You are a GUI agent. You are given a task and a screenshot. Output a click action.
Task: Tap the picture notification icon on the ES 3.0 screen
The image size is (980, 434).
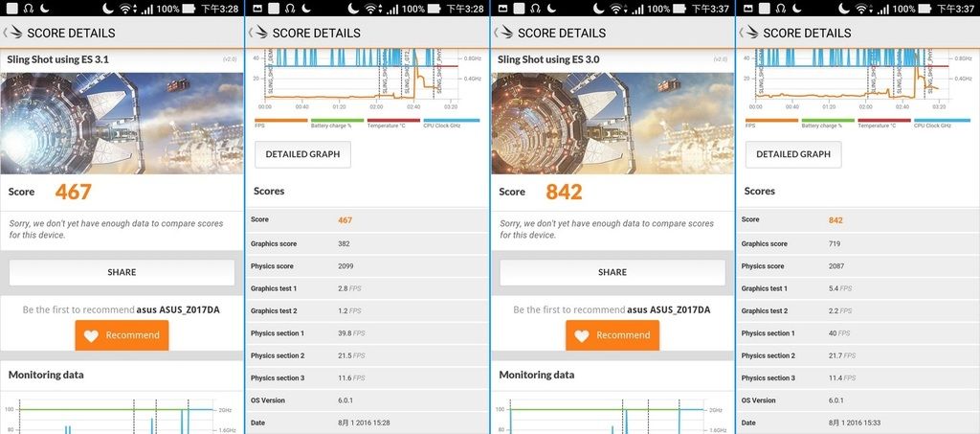tap(502, 9)
